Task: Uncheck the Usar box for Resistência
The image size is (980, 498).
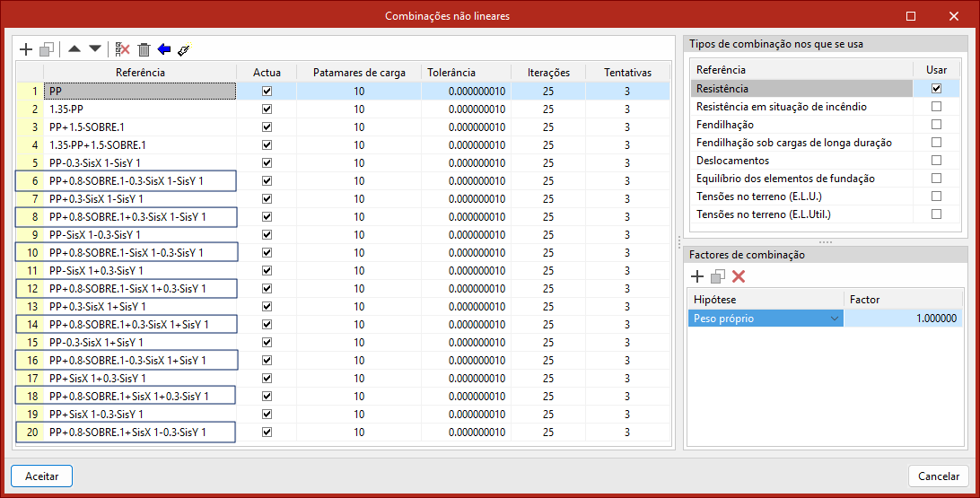Action: (936, 89)
